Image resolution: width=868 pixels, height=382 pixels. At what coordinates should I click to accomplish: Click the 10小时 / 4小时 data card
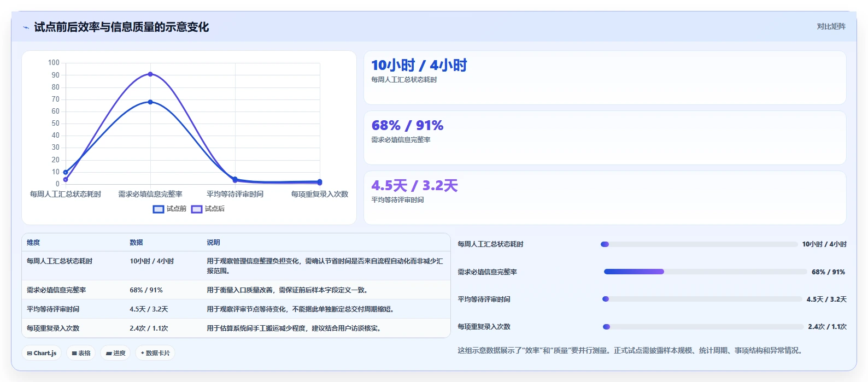605,78
